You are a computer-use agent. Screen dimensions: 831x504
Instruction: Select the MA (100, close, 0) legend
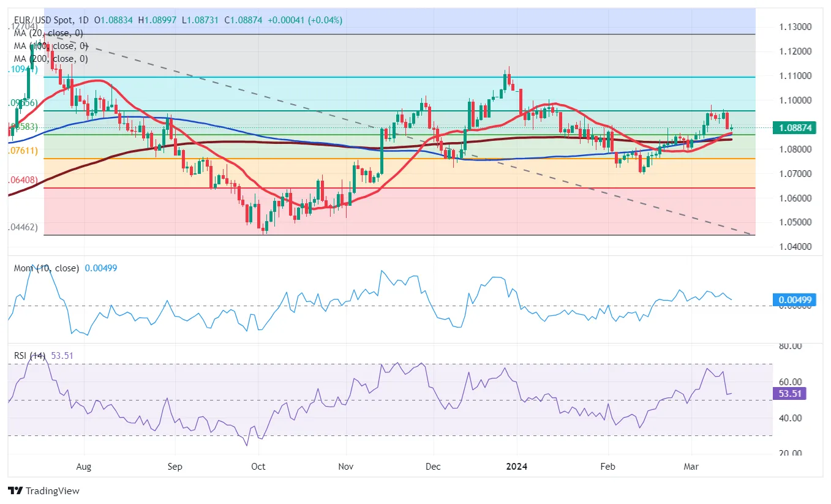point(51,46)
